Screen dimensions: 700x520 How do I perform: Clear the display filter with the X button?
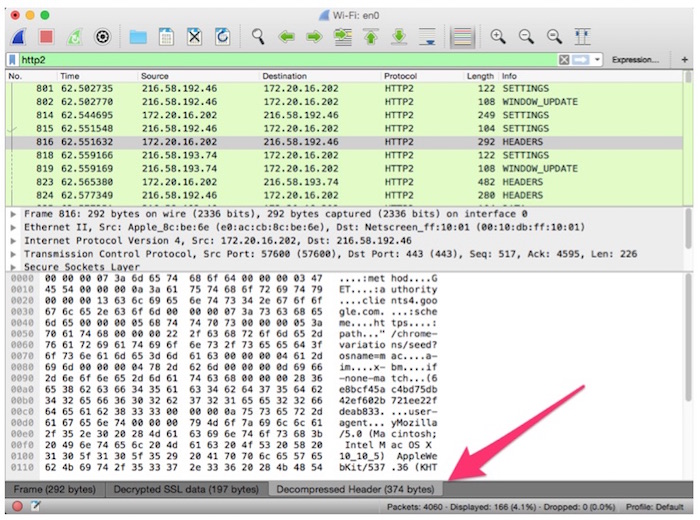coord(564,60)
